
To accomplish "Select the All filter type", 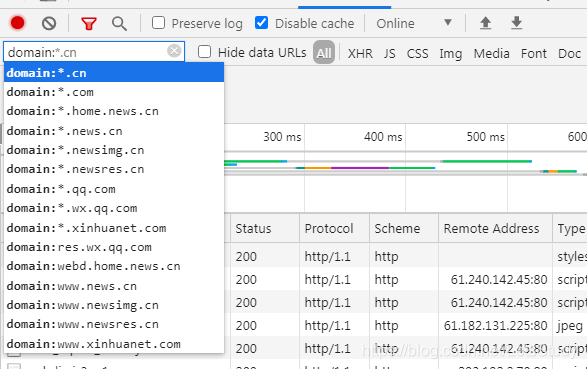I will [x=324, y=52].
